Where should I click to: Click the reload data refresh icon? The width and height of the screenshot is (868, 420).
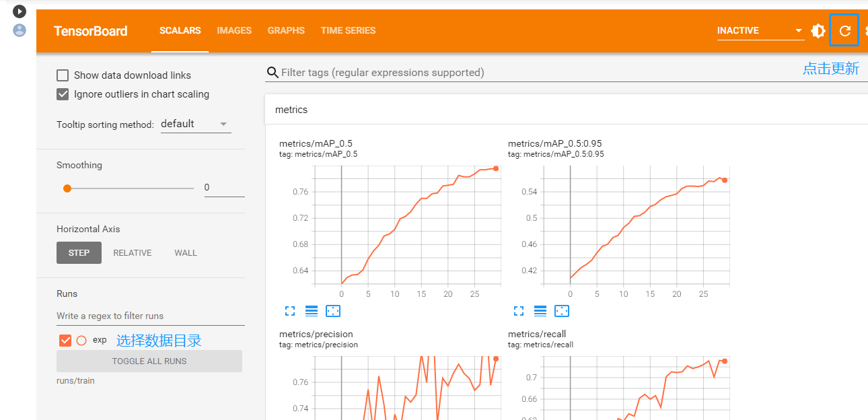[845, 30]
